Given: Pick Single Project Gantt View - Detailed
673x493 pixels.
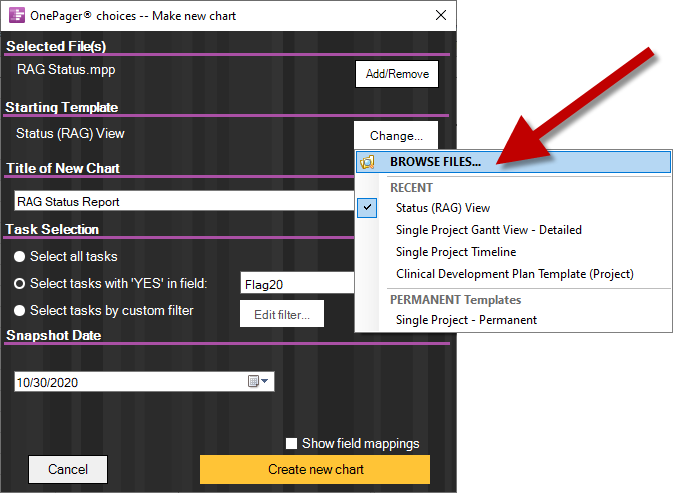Looking at the screenshot, I should point(489,230).
